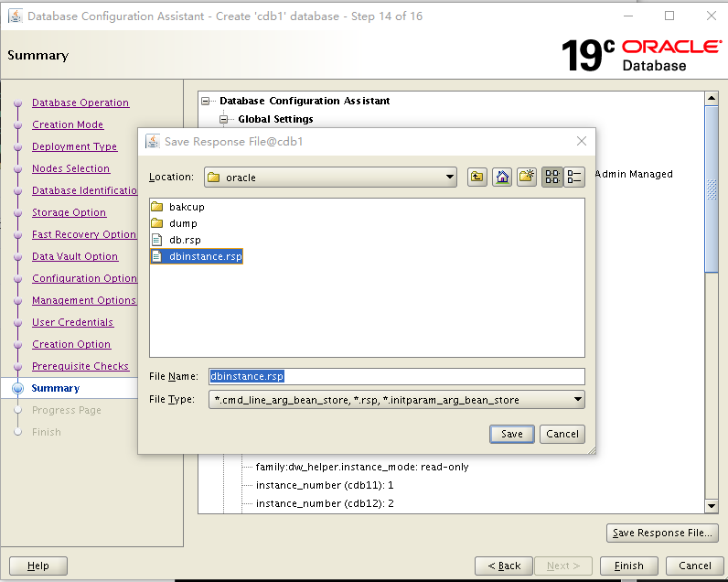Go to Prerequisite Checks step
This screenshot has width=728, height=582.
coord(80,366)
